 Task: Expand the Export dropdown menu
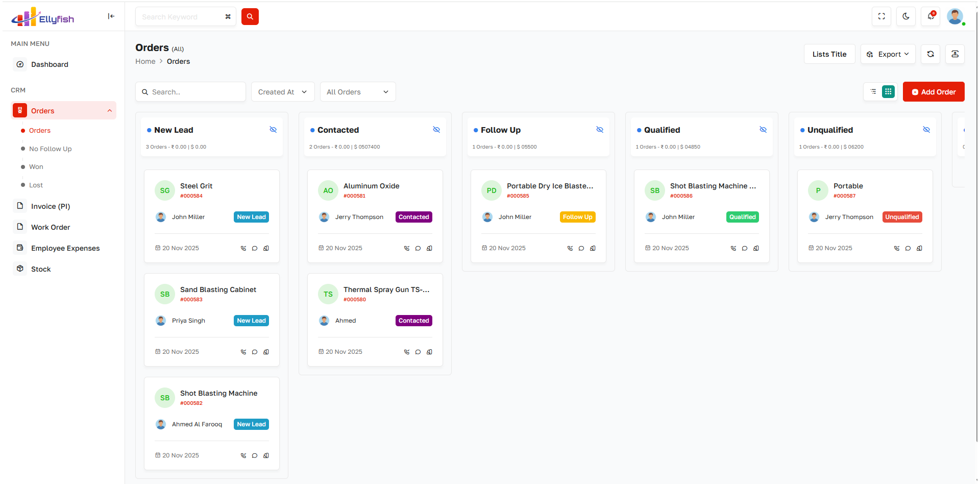point(888,54)
